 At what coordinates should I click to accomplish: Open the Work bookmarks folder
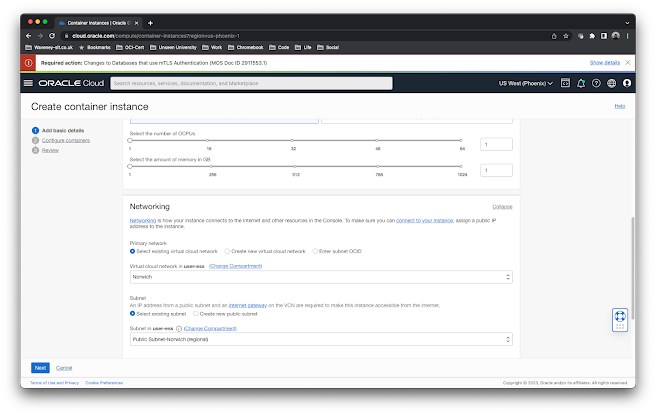212,47
